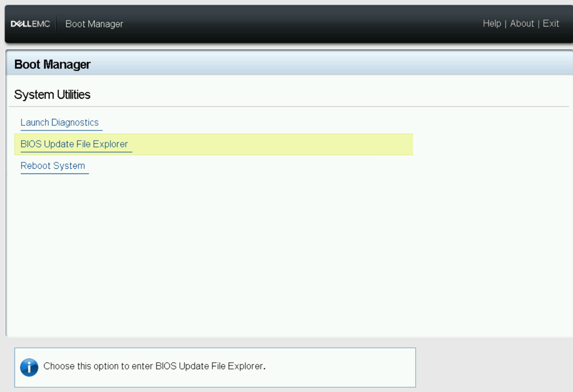Select the Dell brand emblem in the header
The height and width of the screenshot is (392, 573).
pos(30,23)
